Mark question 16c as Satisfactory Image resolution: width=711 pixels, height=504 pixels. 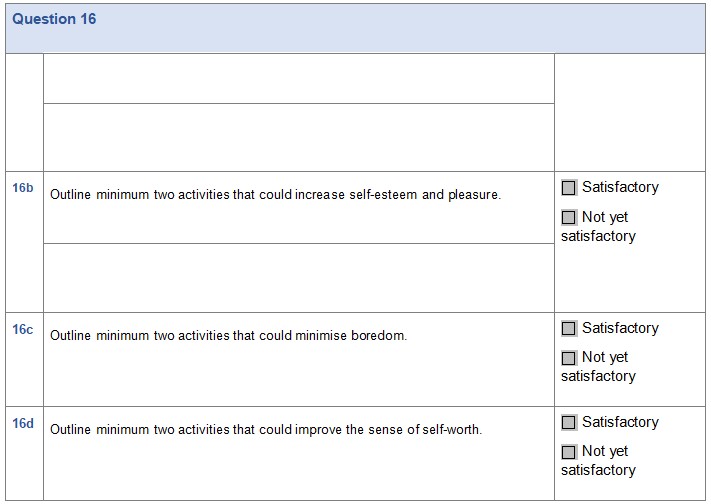(569, 328)
